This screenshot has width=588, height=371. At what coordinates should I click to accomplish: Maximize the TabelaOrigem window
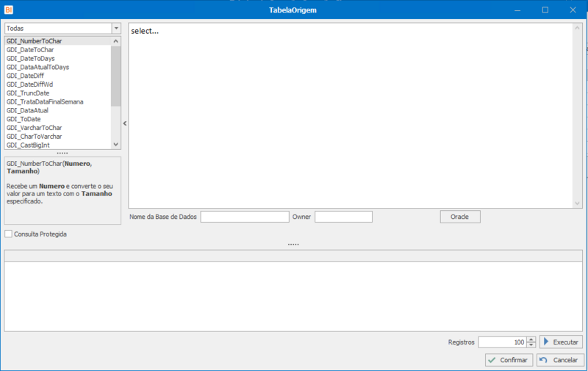[x=545, y=10]
